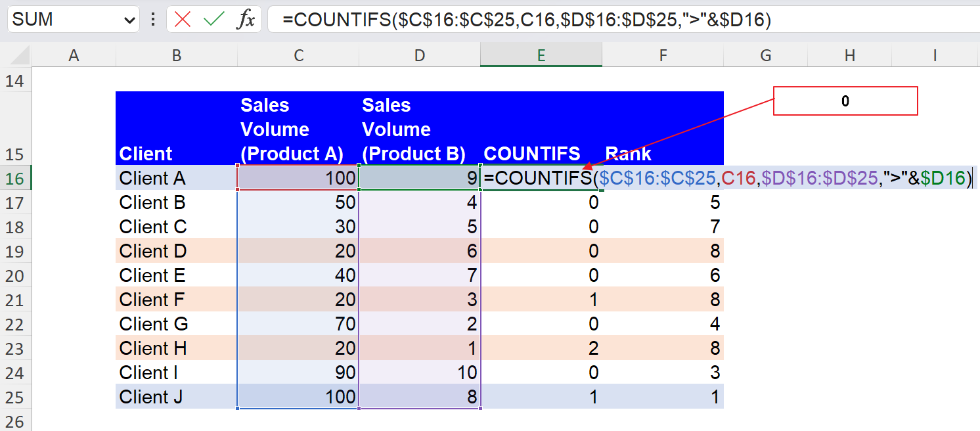
Task: Select the Client E cell
Action: [177, 275]
